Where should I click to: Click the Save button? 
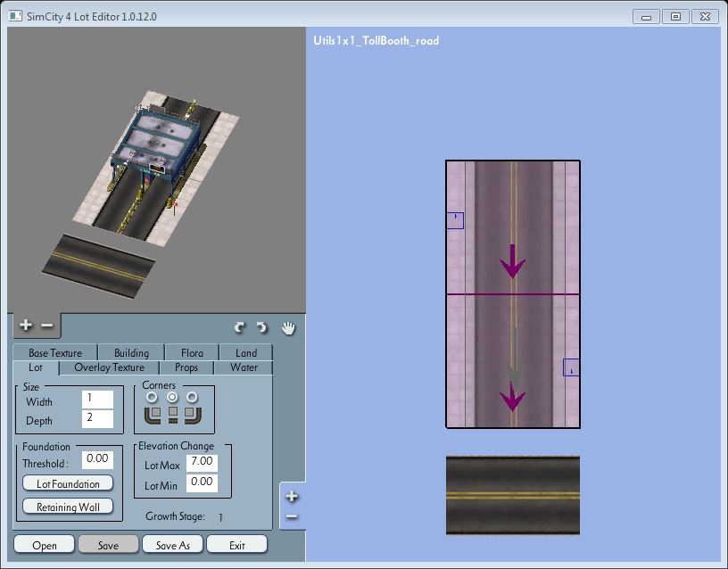[108, 545]
